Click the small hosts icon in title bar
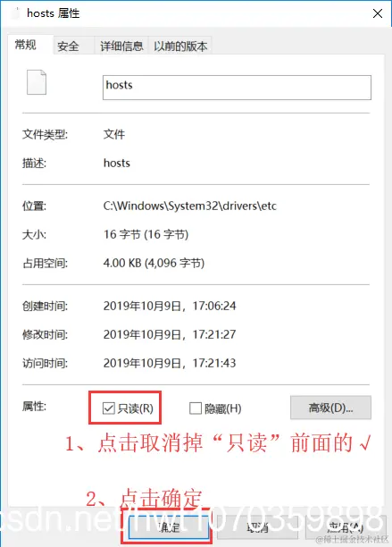Screen dimensions: 392x547 click(x=15, y=13)
